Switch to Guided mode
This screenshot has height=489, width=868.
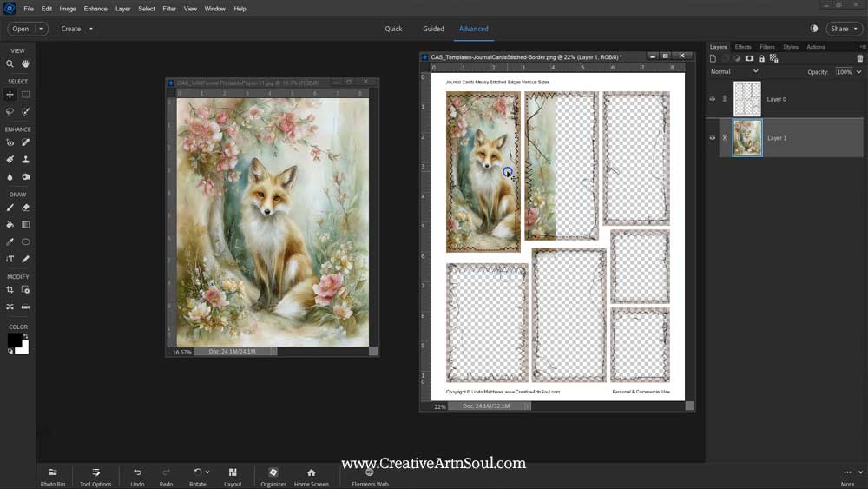(x=433, y=29)
